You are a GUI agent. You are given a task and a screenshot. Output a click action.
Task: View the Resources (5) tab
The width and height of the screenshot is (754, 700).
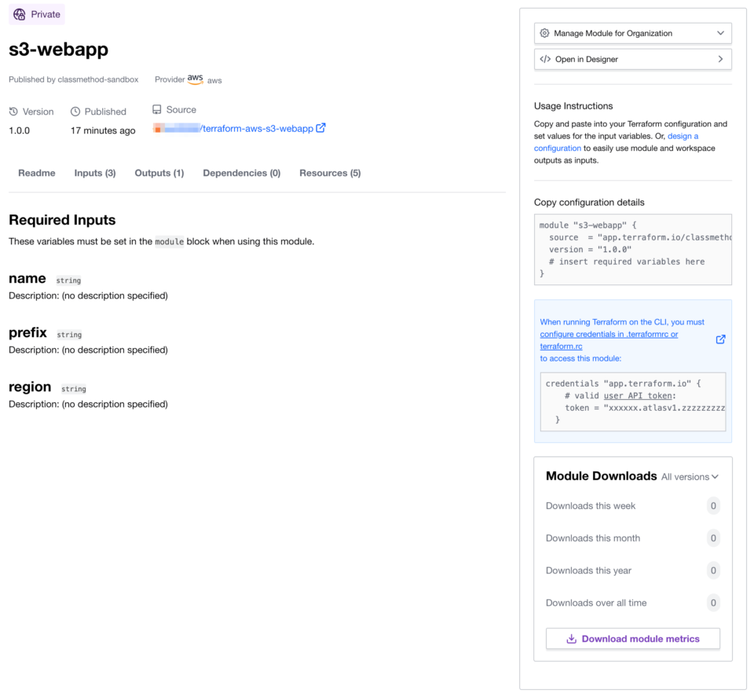[x=330, y=173]
